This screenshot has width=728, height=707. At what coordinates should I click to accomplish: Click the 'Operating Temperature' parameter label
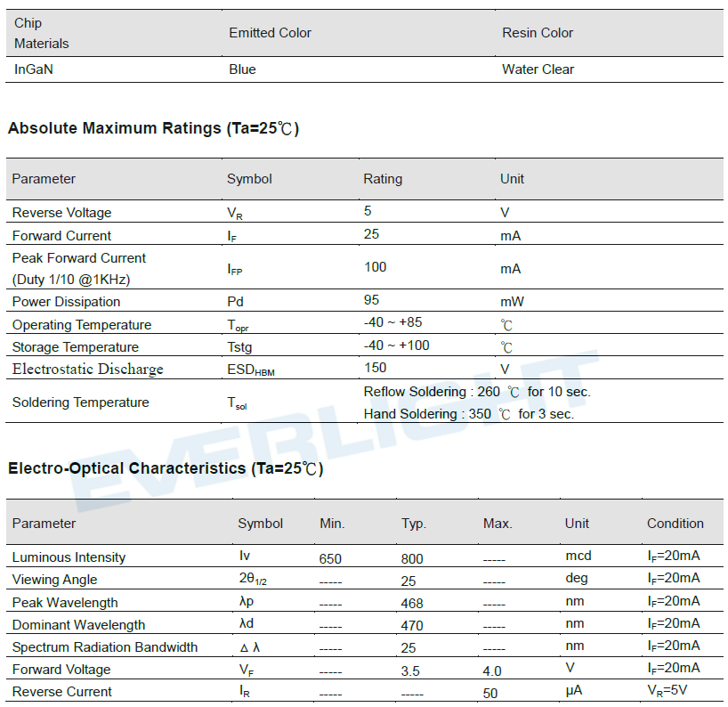(x=82, y=325)
